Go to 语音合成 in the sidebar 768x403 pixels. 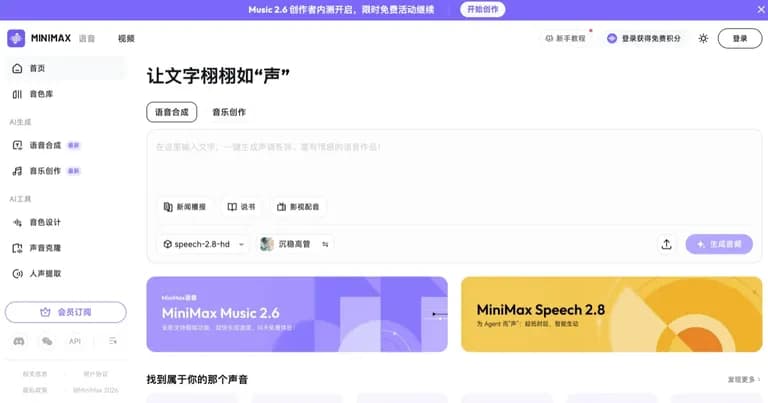tap(65, 145)
